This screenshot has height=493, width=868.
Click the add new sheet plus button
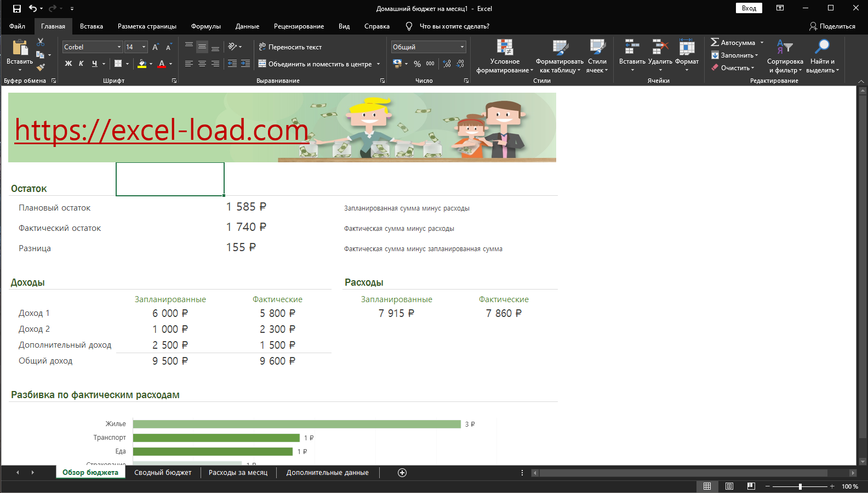402,473
